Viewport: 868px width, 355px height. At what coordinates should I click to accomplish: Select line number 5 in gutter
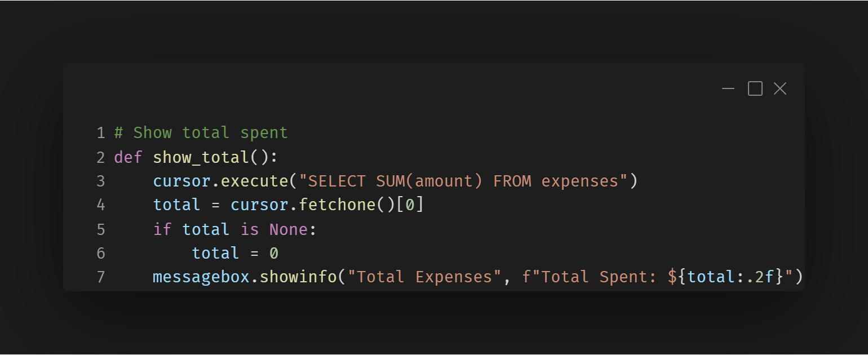tap(101, 229)
